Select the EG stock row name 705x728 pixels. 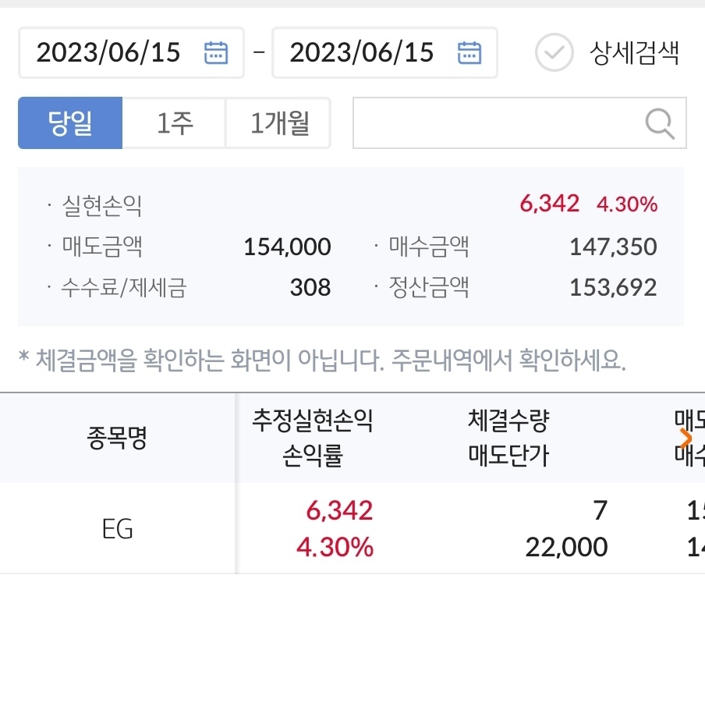pos(118,529)
